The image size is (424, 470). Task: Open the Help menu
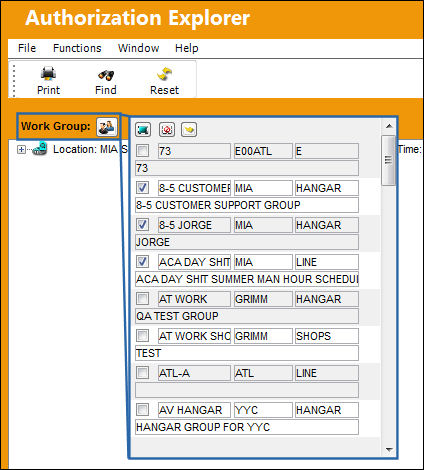187,48
